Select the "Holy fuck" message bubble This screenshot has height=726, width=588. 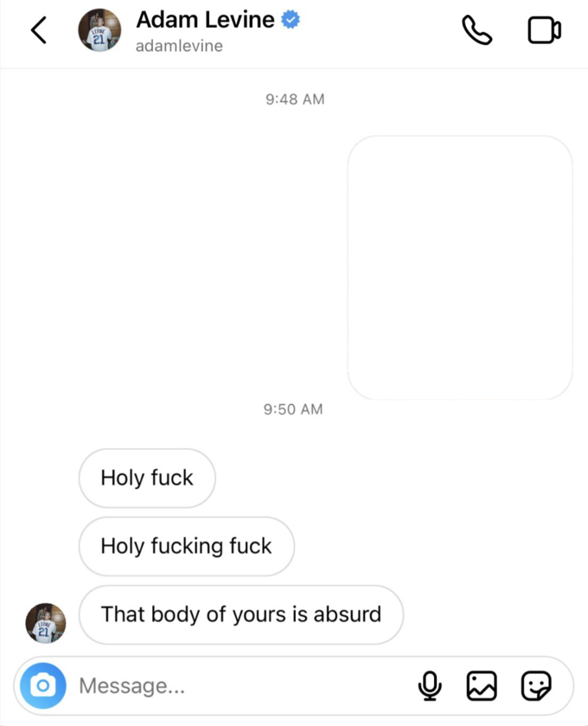pyautogui.click(x=147, y=478)
